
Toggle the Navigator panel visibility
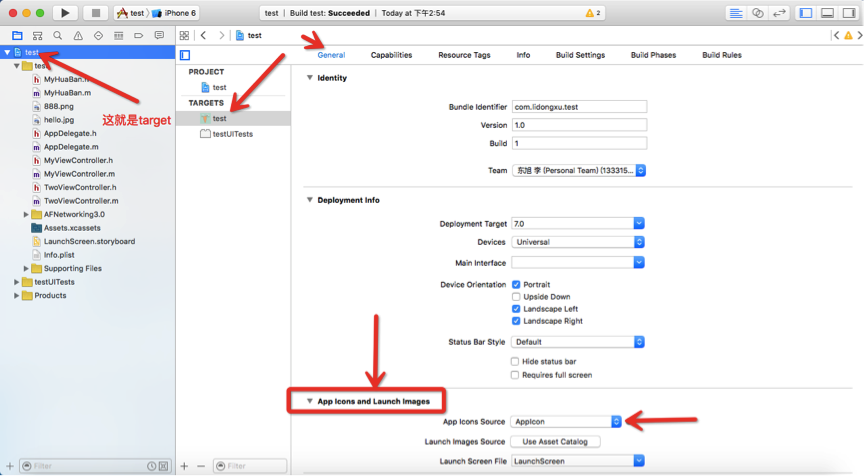(x=806, y=13)
